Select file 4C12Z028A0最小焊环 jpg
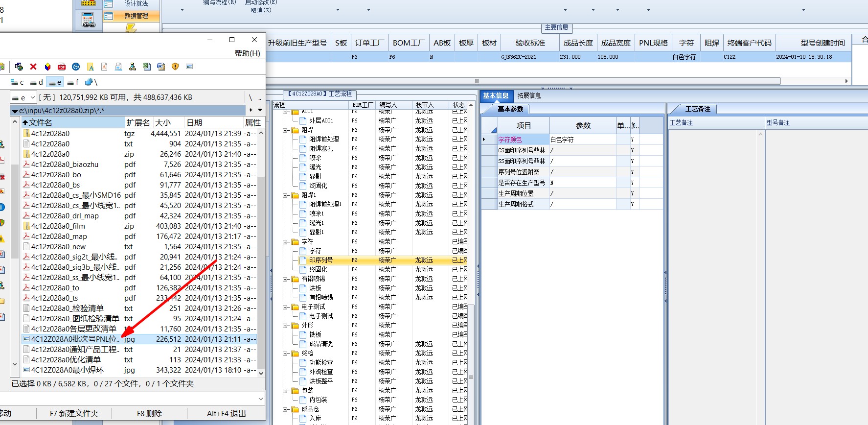 point(139,370)
